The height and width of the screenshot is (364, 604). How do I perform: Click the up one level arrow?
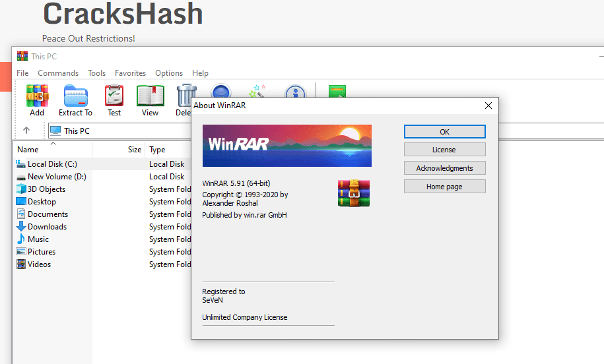(x=26, y=131)
